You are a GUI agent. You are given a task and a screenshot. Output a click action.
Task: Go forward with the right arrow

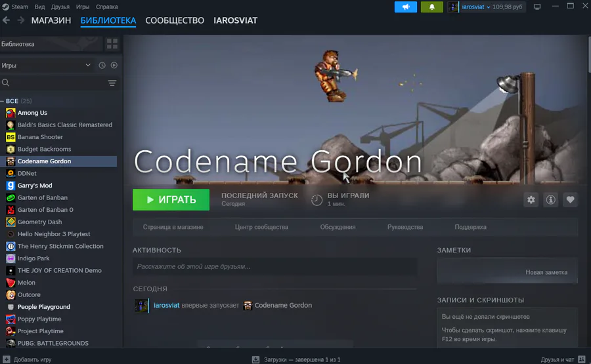21,20
